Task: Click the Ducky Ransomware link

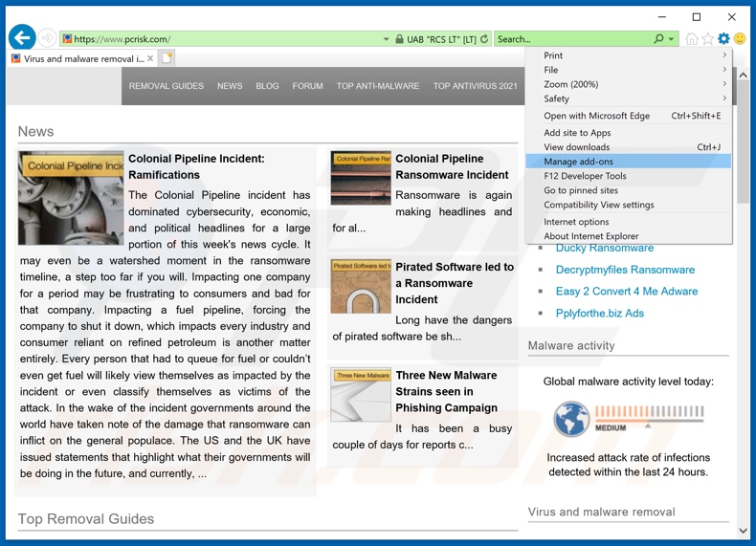Action: tap(605, 248)
